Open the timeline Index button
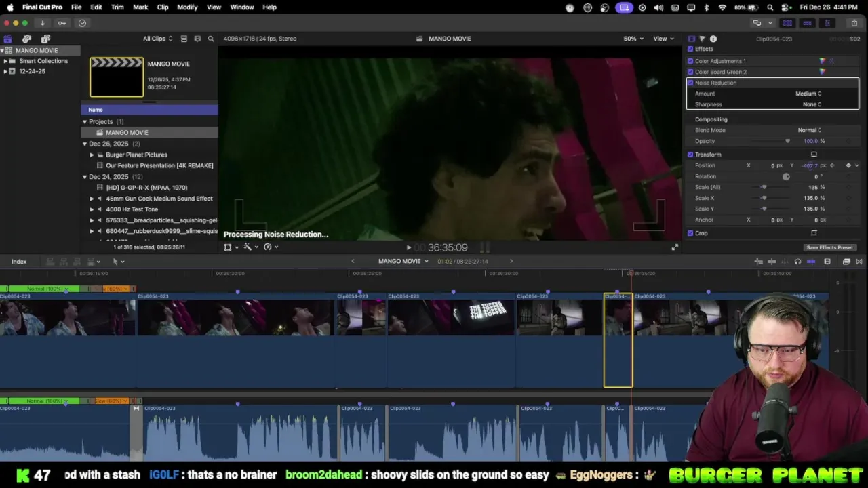 pyautogui.click(x=19, y=262)
